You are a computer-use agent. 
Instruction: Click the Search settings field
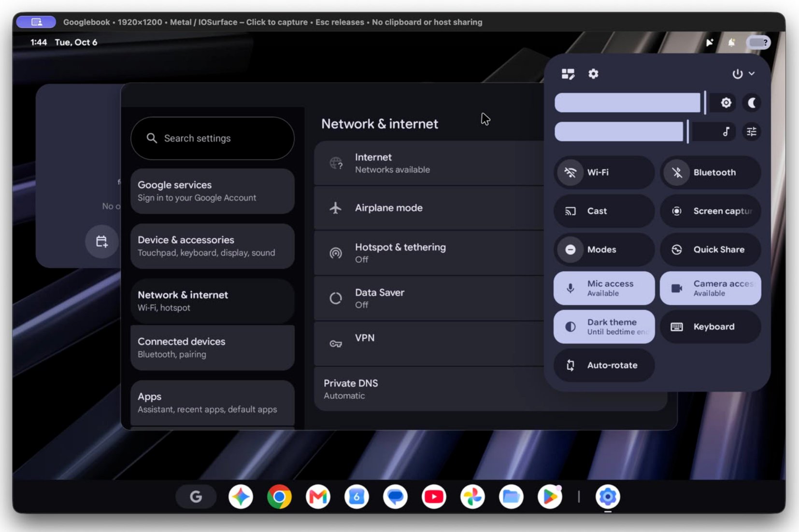click(x=213, y=138)
